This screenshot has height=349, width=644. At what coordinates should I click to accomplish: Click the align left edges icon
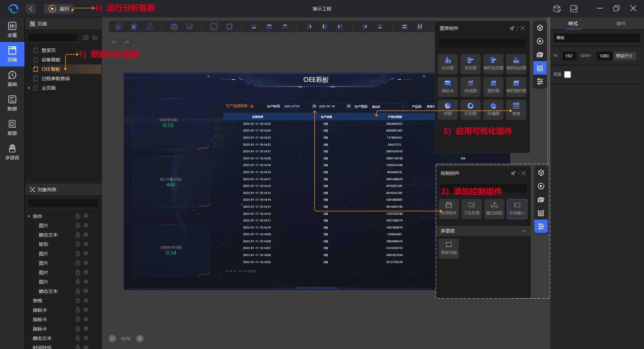pyautogui.click(x=254, y=27)
